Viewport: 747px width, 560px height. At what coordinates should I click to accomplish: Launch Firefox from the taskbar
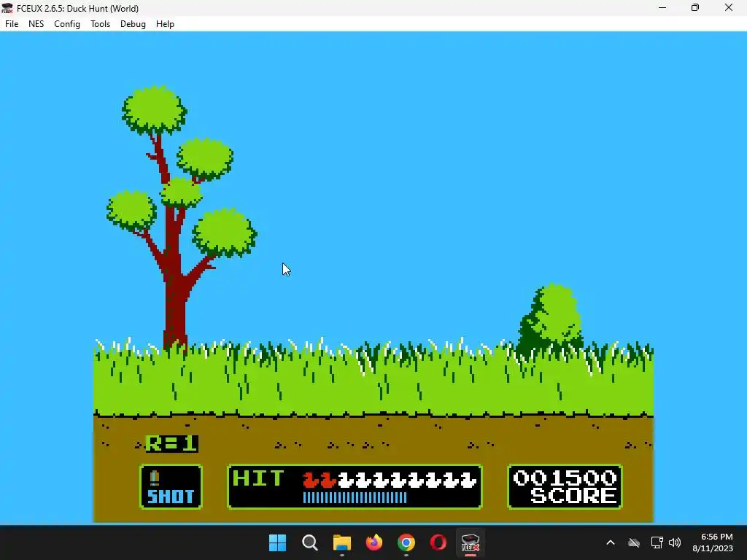(374, 542)
